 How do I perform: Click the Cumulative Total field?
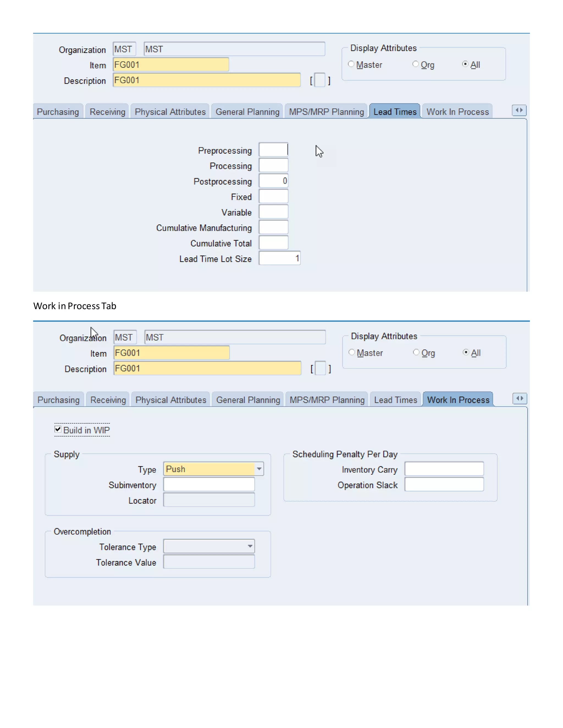tap(274, 243)
